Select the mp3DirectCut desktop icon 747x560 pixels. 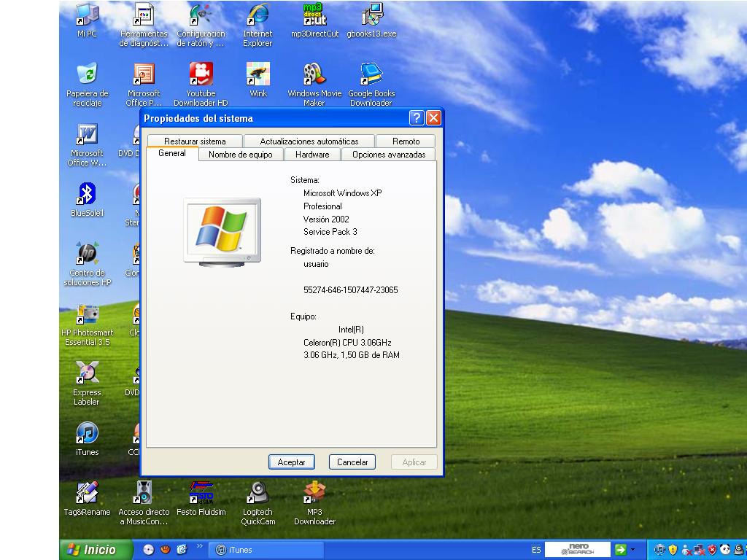point(314,20)
